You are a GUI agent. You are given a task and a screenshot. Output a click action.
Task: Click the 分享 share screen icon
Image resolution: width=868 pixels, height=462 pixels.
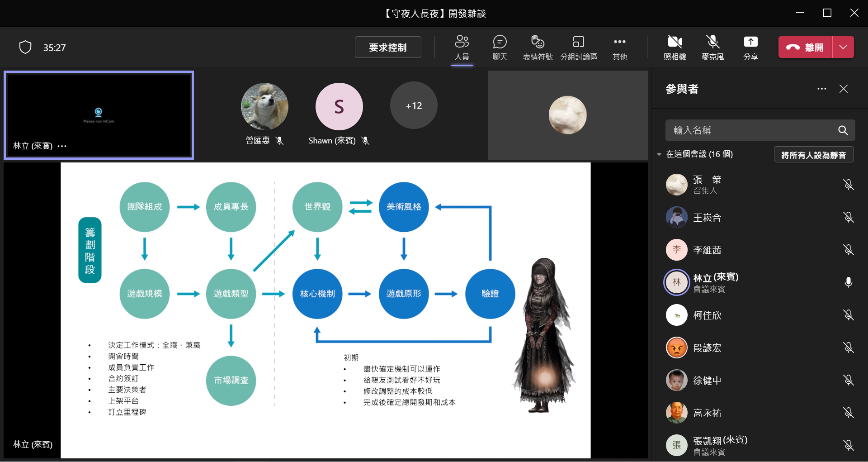[750, 47]
